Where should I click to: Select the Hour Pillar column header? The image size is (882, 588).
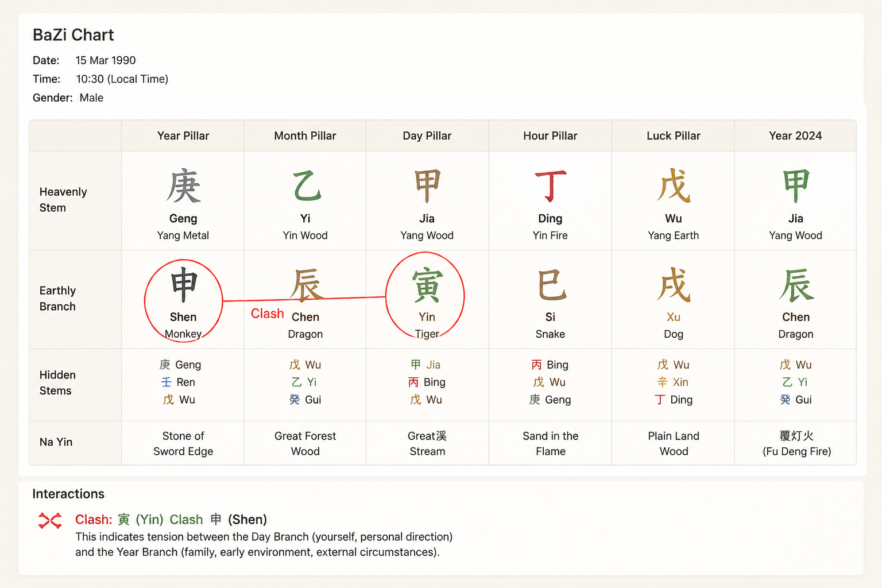coord(550,136)
